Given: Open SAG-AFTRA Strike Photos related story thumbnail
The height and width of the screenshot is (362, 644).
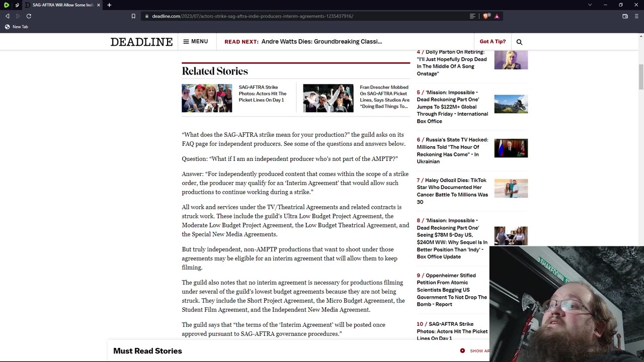Looking at the screenshot, I should (207, 98).
